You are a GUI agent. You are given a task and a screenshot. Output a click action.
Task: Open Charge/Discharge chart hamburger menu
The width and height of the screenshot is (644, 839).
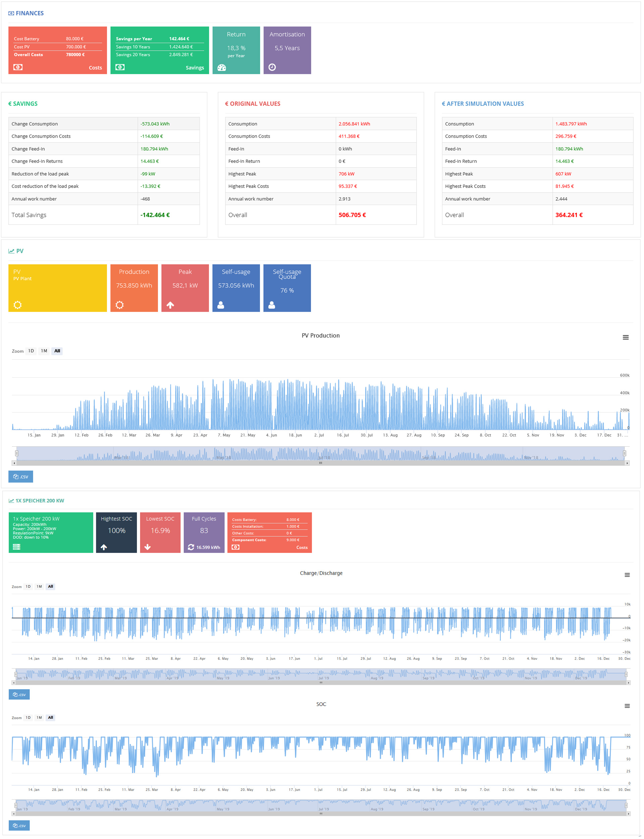coord(627,575)
